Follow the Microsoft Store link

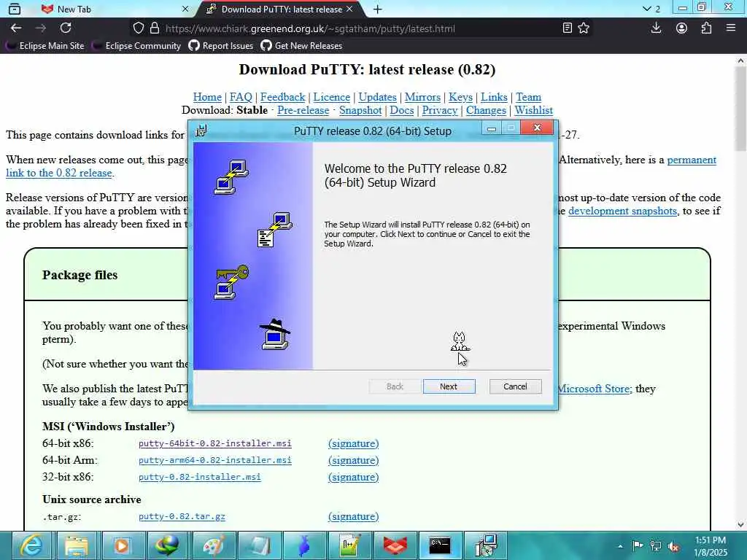[594, 389]
